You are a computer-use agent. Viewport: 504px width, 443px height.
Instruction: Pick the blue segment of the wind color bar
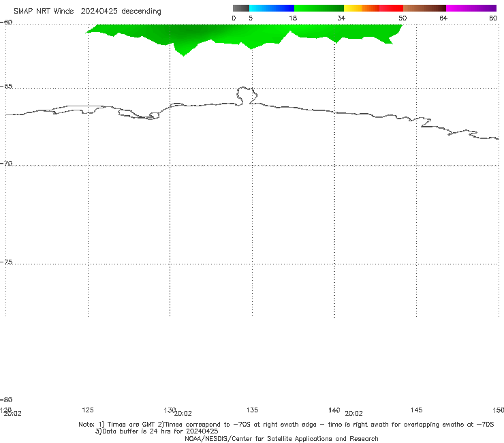[x=272, y=8]
